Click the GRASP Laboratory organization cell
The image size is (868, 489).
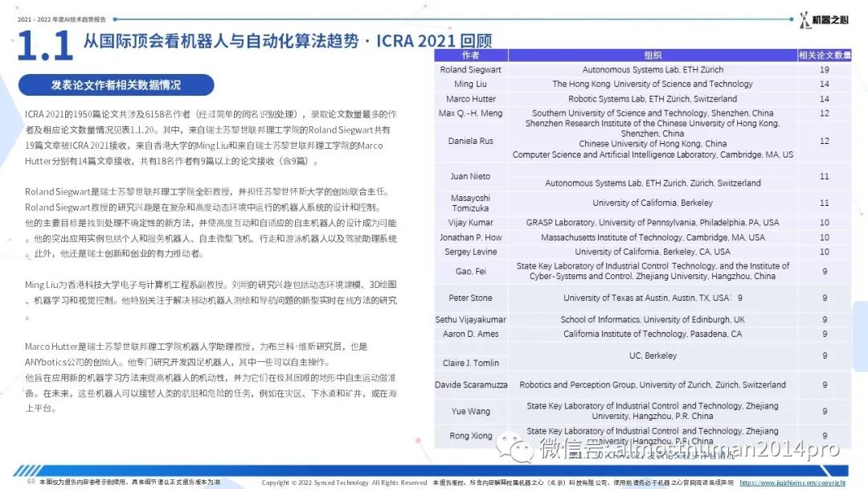[653, 223]
